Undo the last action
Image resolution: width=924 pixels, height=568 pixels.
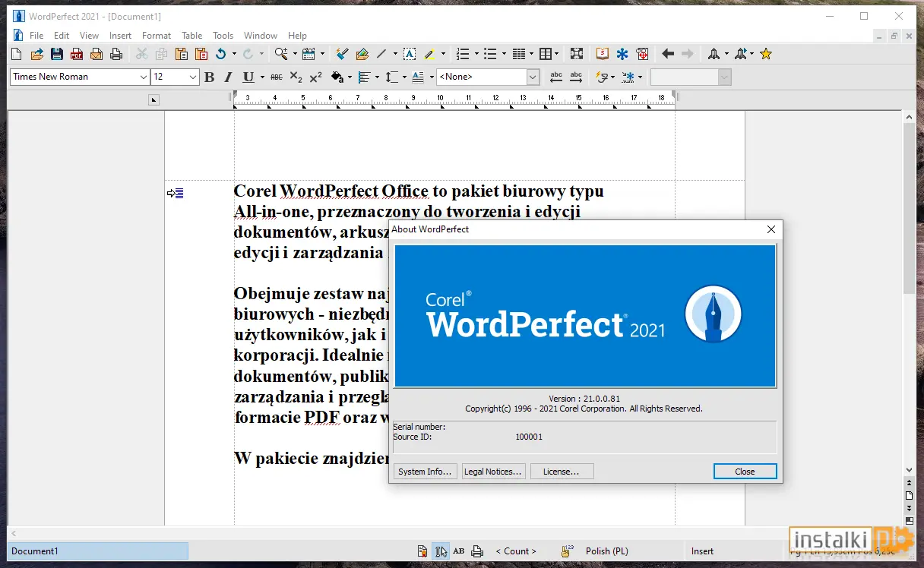pyautogui.click(x=220, y=54)
